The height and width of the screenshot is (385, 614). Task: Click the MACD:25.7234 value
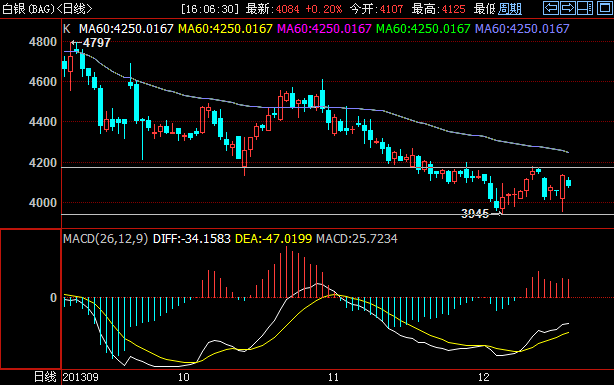click(x=357, y=239)
